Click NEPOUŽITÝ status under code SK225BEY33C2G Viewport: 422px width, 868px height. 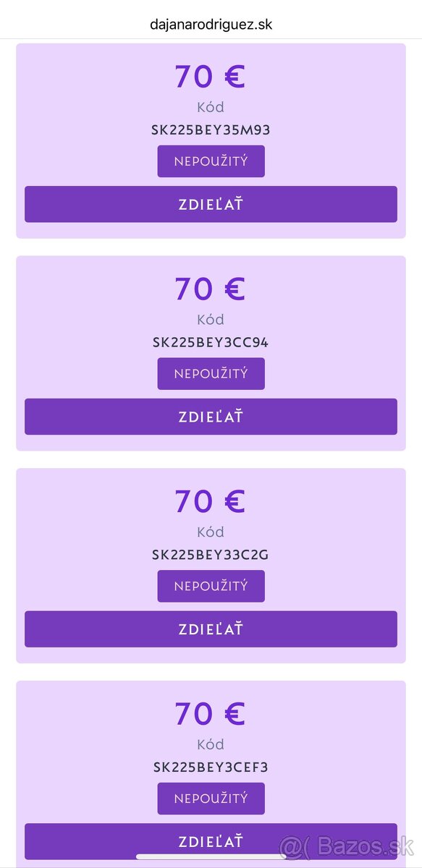click(x=211, y=586)
